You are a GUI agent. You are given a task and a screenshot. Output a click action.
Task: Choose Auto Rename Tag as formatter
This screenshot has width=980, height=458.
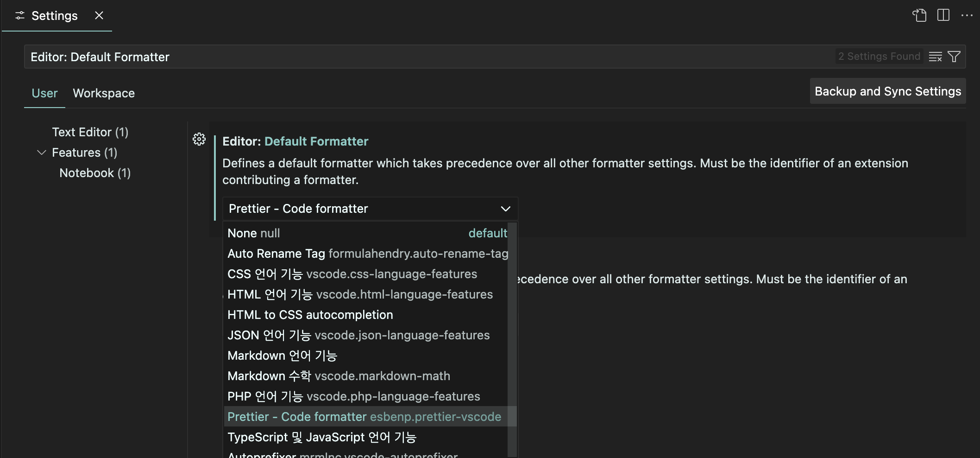pos(367,254)
